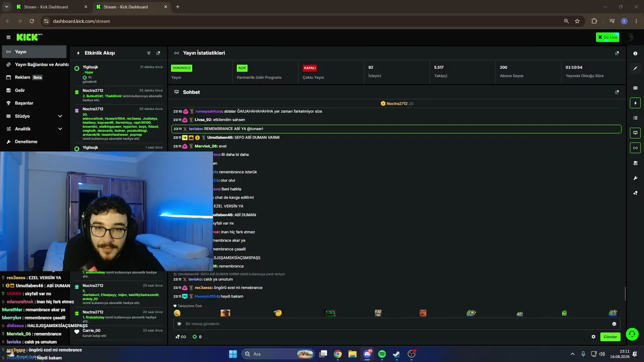The image size is (644, 362).
Task: Open the emoji picker in message box
Action: pyautogui.click(x=614, y=324)
